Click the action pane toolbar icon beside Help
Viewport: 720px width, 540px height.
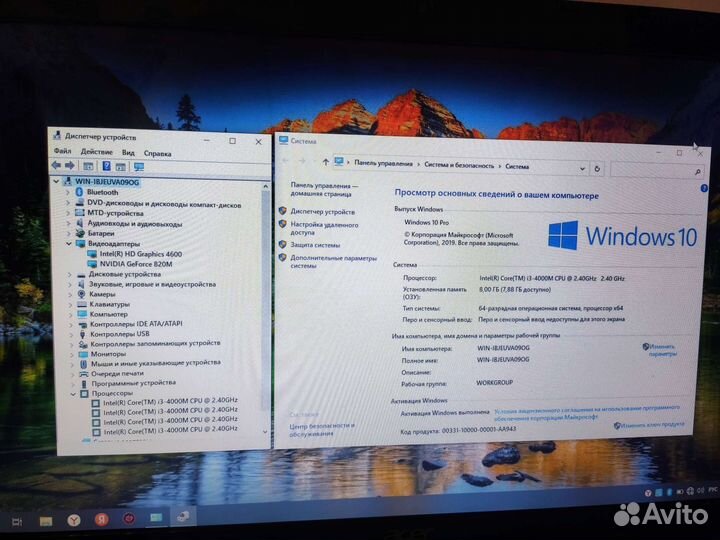[120, 167]
